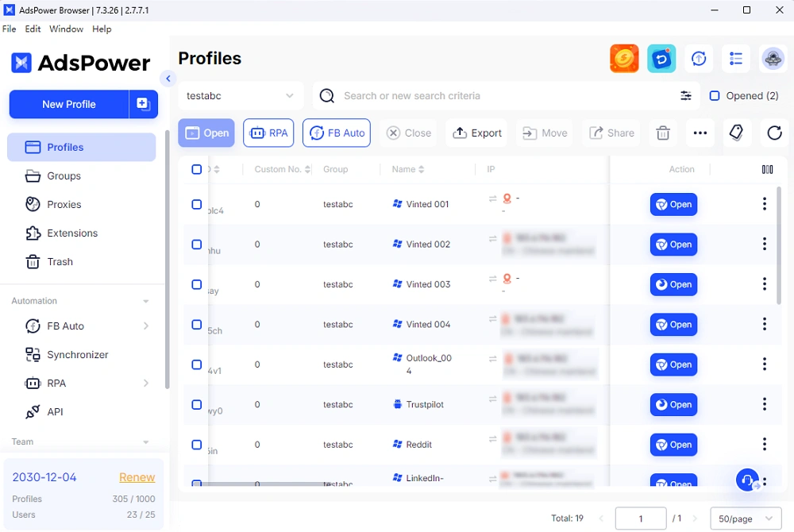This screenshot has height=532, width=794.
Task: Open search filter settings icon
Action: (x=686, y=95)
